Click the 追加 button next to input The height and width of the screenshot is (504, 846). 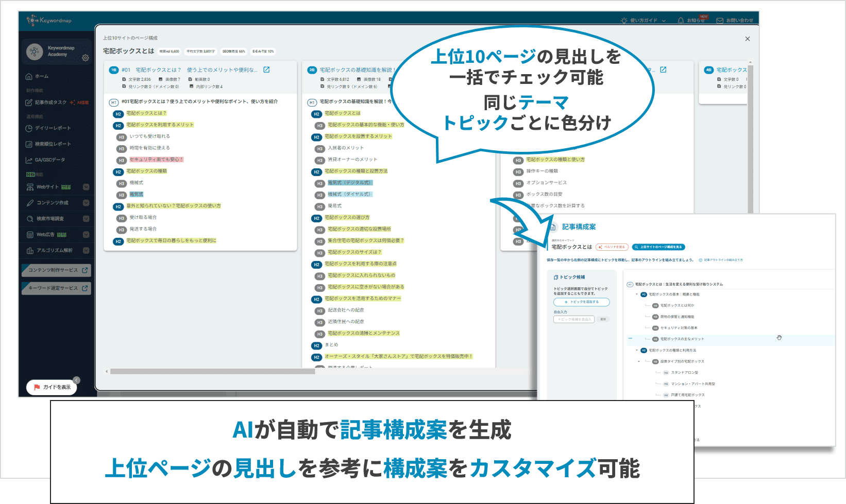click(603, 319)
